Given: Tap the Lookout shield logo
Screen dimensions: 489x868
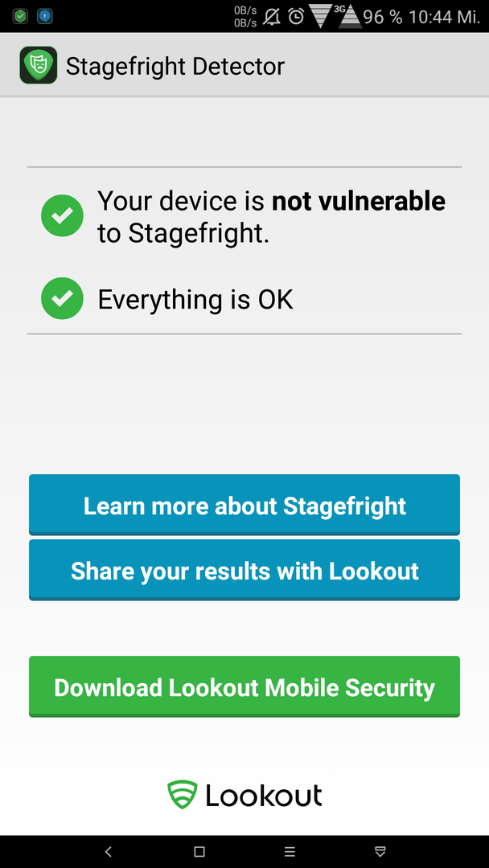Looking at the screenshot, I should pyautogui.click(x=183, y=795).
